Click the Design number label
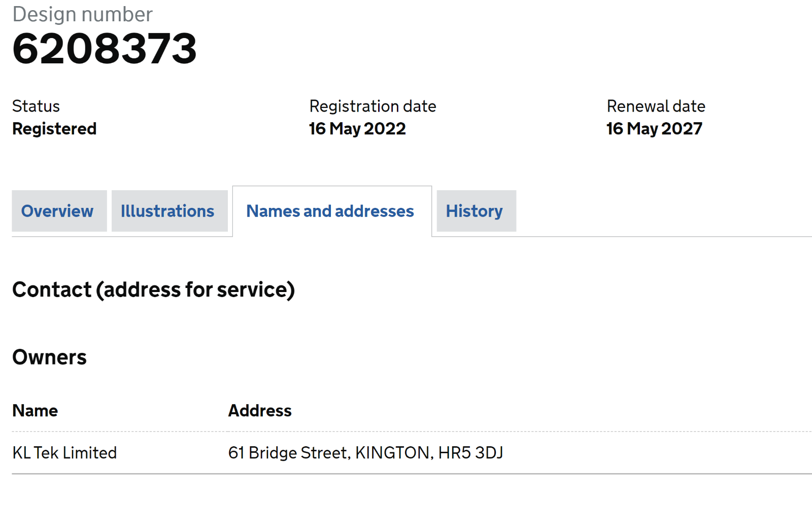Image resolution: width=812 pixels, height=506 pixels. click(82, 14)
